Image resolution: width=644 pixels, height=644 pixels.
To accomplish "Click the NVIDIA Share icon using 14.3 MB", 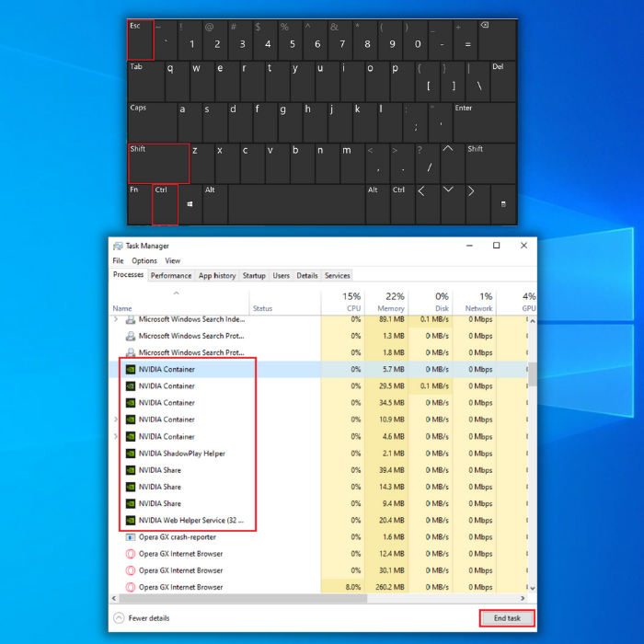I will (x=131, y=487).
